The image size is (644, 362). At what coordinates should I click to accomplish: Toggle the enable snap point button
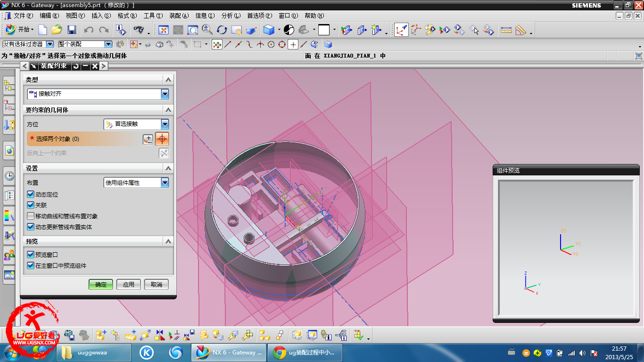point(217,44)
